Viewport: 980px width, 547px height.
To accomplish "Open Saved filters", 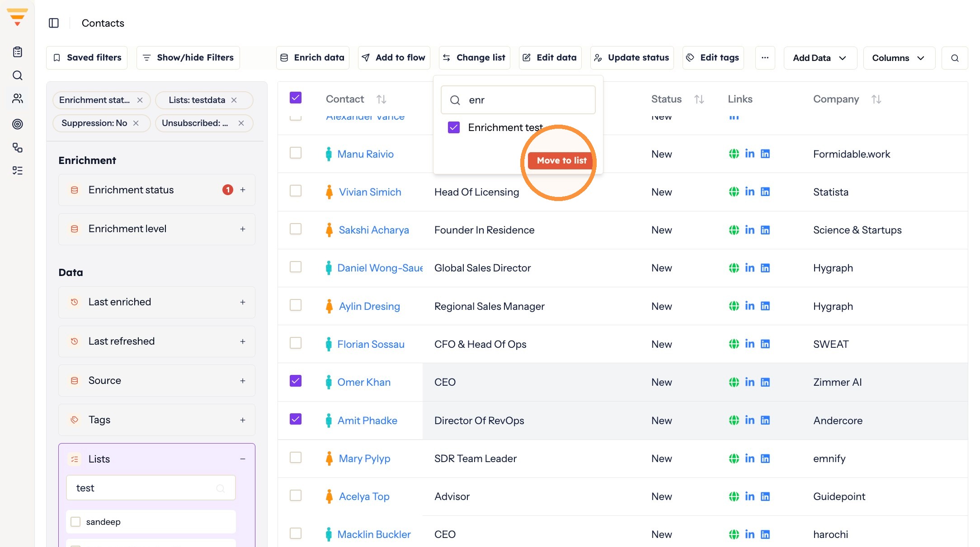I will tap(87, 58).
